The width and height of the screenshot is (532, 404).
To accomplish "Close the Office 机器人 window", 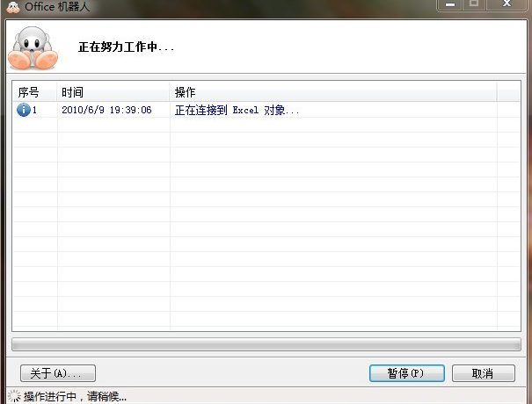I will (506, 4).
